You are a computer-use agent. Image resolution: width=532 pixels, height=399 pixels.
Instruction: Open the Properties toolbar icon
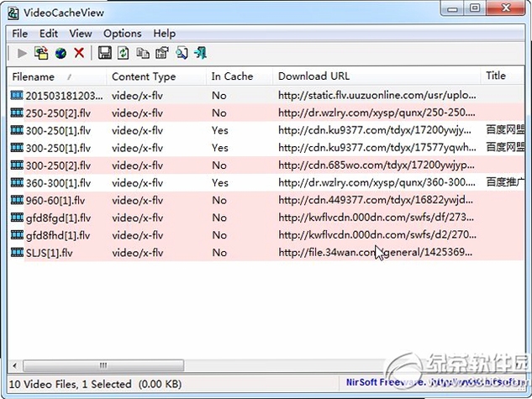(162, 53)
